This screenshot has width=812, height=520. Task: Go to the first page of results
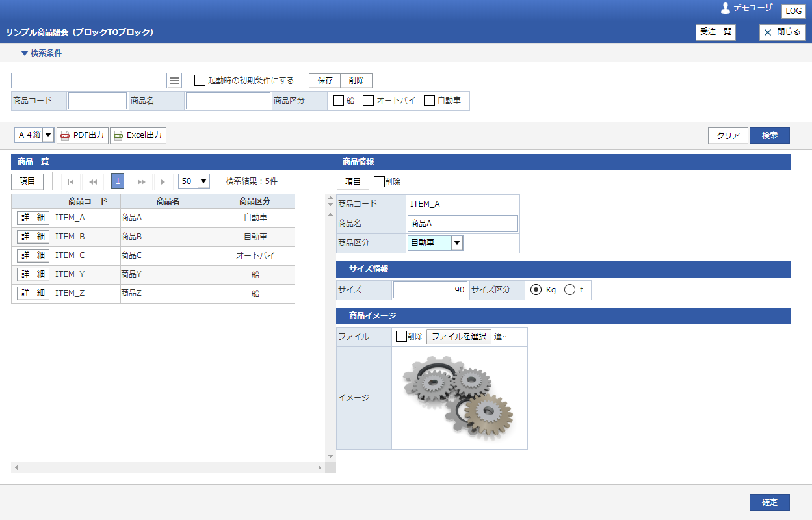point(70,181)
